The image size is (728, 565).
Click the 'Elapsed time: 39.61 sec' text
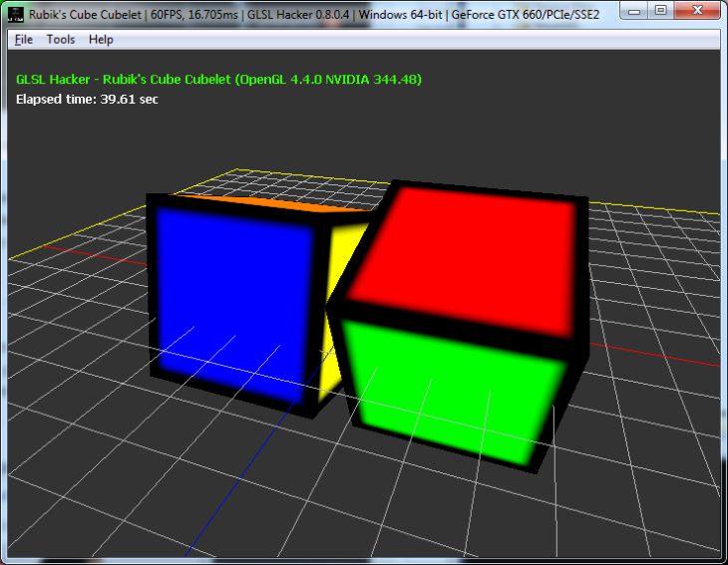[87, 99]
